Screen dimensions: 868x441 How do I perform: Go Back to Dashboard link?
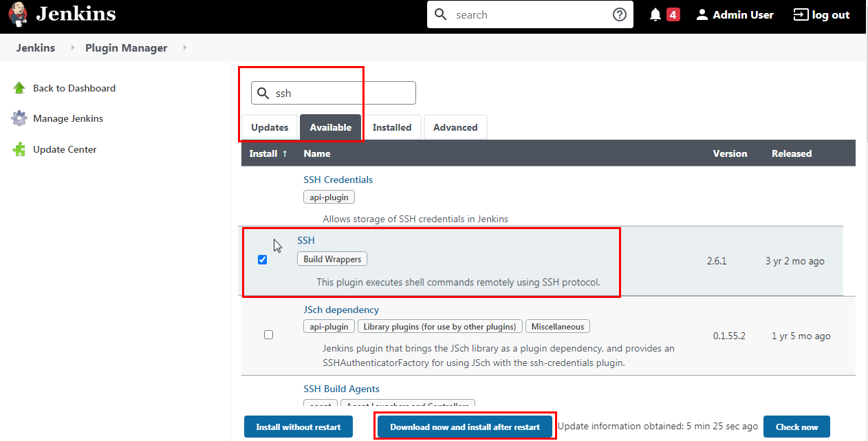[74, 88]
